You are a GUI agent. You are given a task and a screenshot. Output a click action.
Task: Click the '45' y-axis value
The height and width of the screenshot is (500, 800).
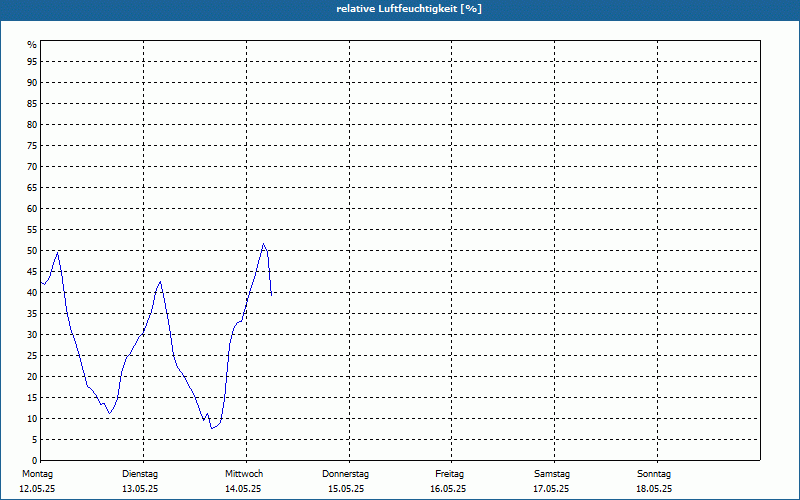point(32,272)
